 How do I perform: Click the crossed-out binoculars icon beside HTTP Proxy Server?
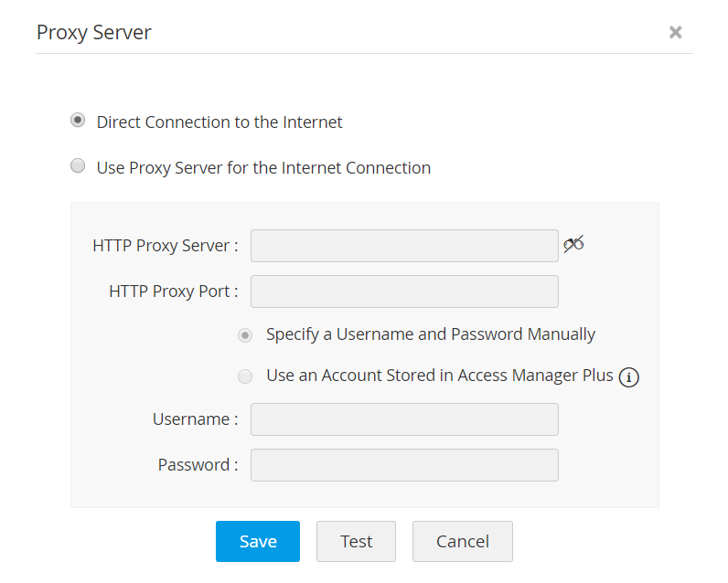pos(573,244)
